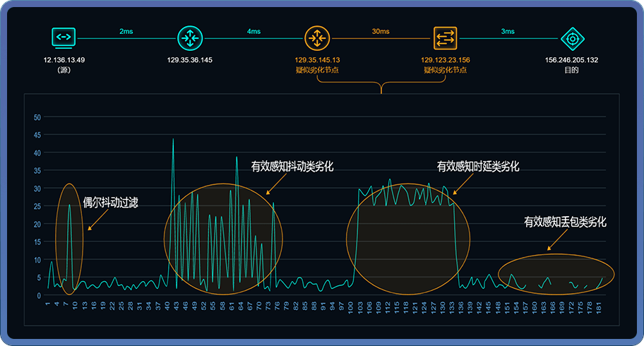Click the orange router icon above 129.35.145.13
Screen dimensions: 644x346
tap(316, 37)
